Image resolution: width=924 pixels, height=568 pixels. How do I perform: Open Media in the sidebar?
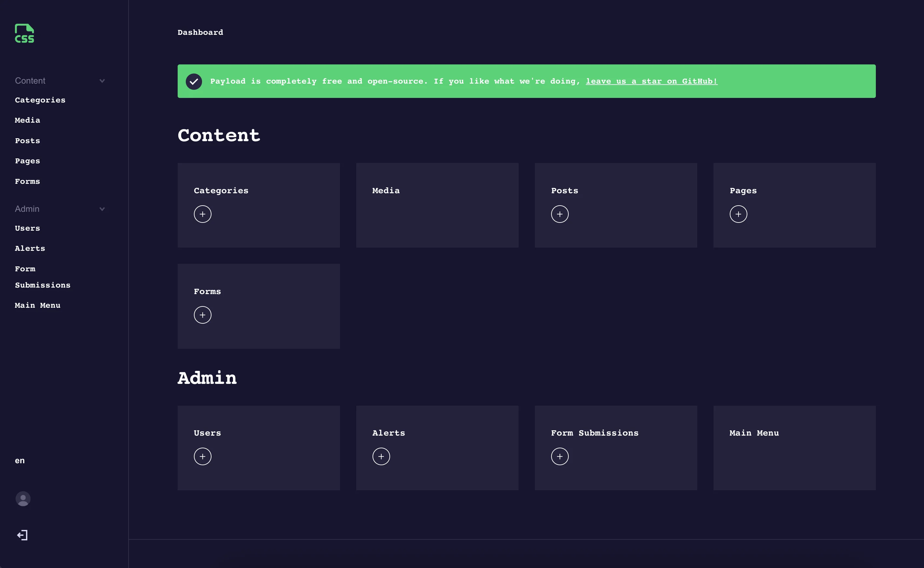click(27, 120)
